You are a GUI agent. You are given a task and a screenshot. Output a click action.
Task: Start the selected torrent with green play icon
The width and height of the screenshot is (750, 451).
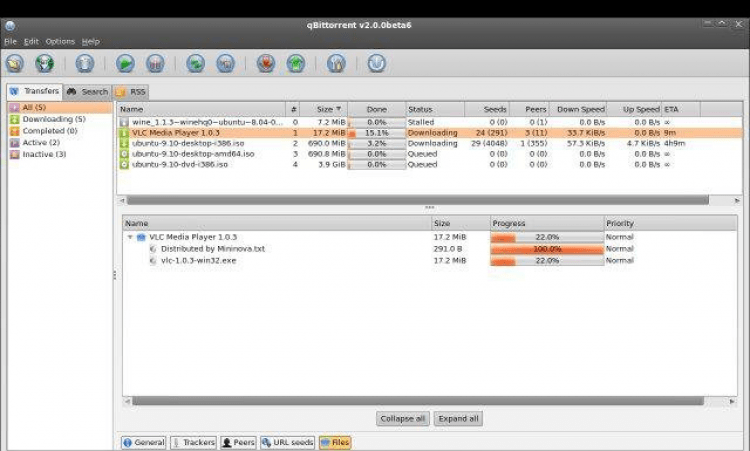125,64
